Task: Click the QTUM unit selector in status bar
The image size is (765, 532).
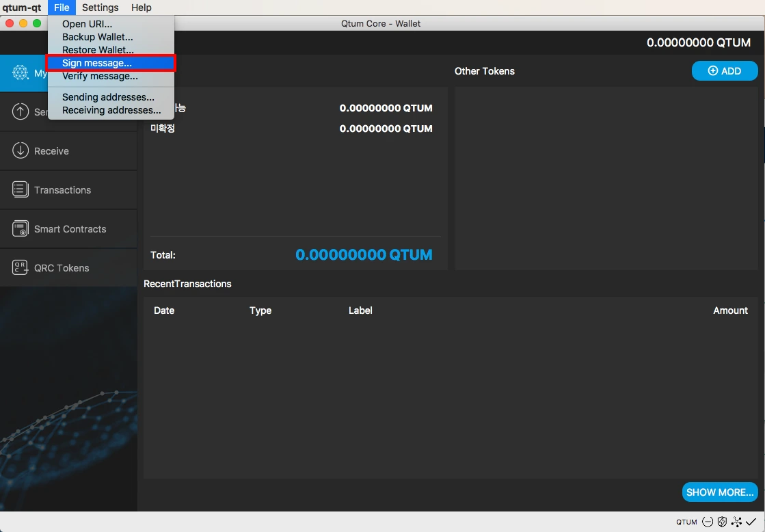Action: (686, 522)
